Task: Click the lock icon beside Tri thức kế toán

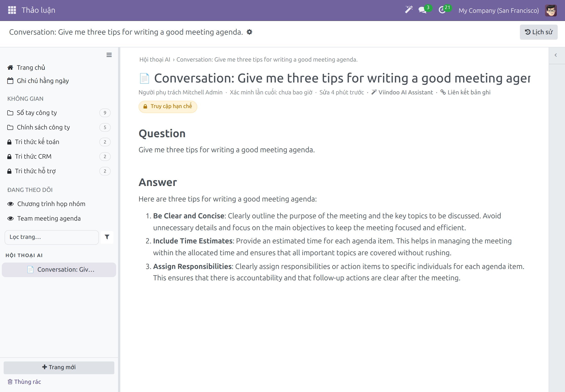Action: (9, 142)
